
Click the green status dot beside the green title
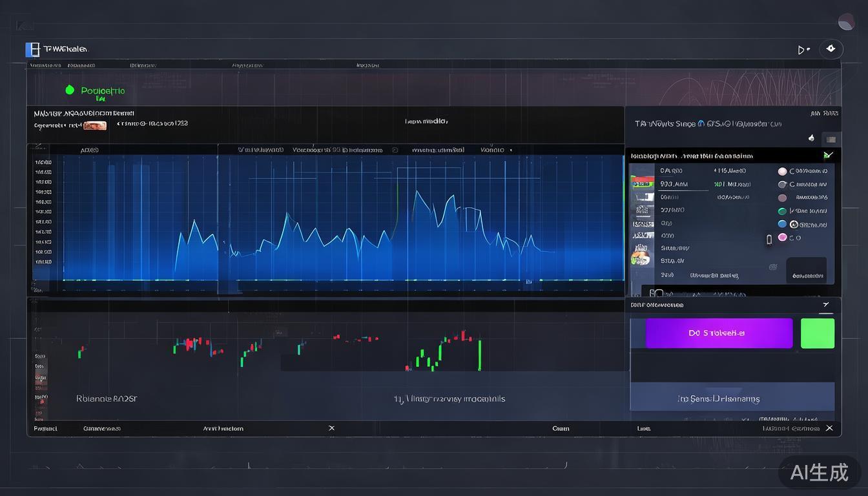point(70,90)
